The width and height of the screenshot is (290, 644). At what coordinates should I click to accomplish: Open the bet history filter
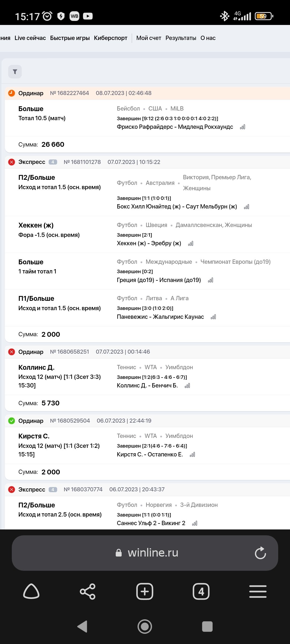[x=15, y=72]
